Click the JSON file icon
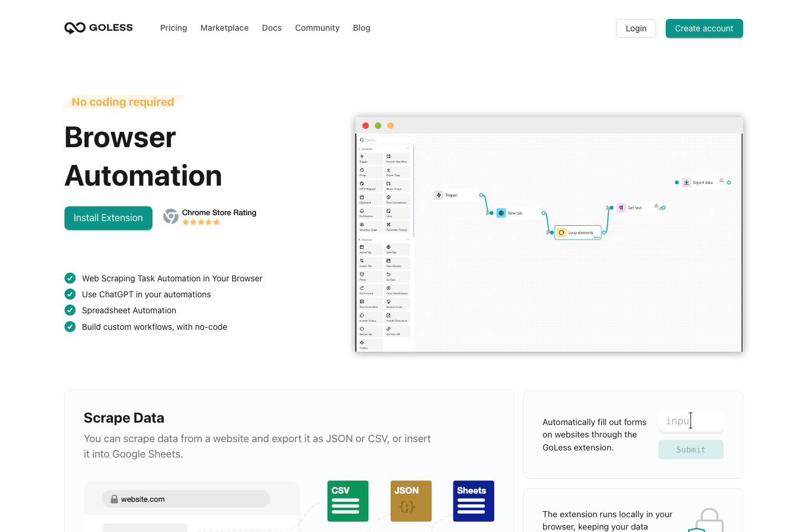Viewport: 807px width, 532px height. 411,501
